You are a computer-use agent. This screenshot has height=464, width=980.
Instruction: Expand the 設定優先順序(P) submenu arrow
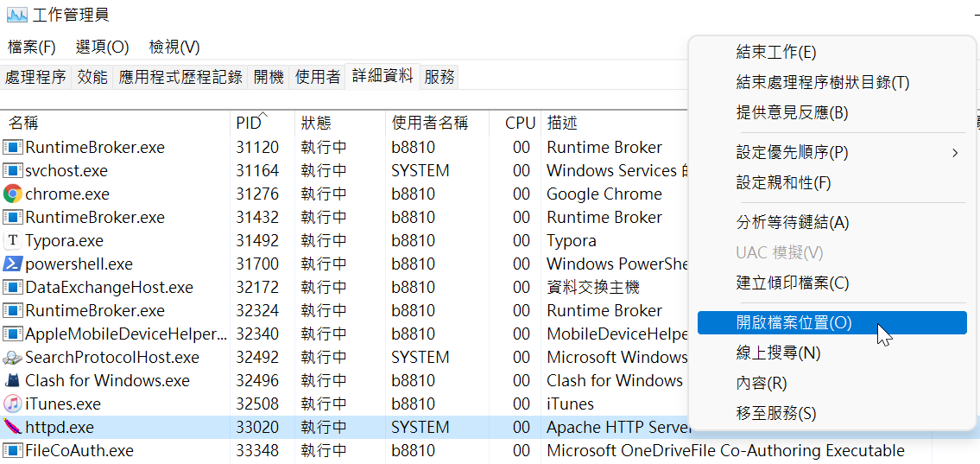954,152
